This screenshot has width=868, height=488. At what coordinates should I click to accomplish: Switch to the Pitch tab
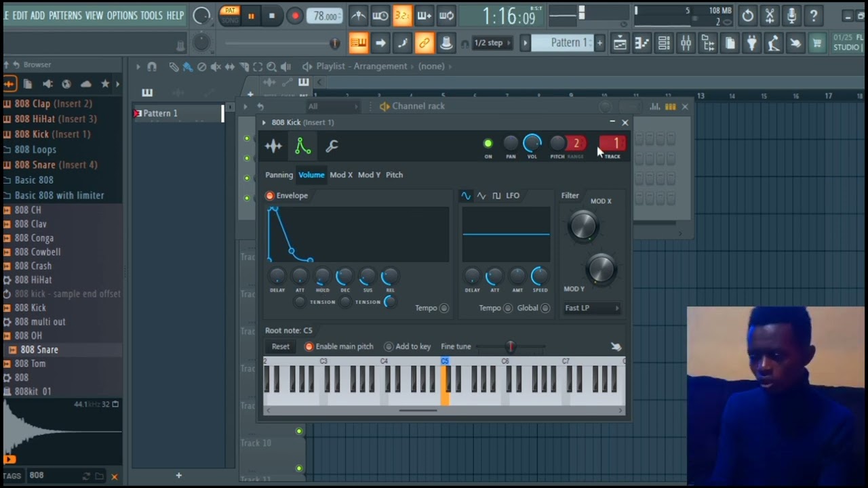point(394,175)
